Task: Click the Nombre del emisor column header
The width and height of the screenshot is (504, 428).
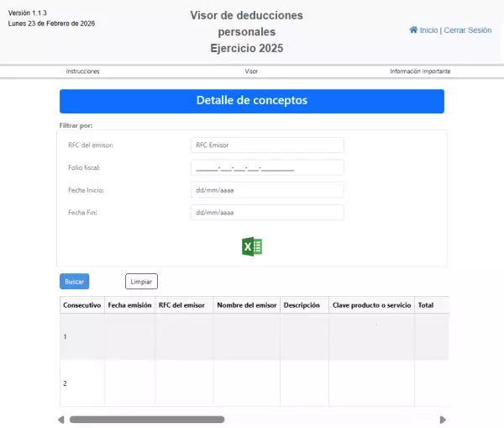Action: 246,305
